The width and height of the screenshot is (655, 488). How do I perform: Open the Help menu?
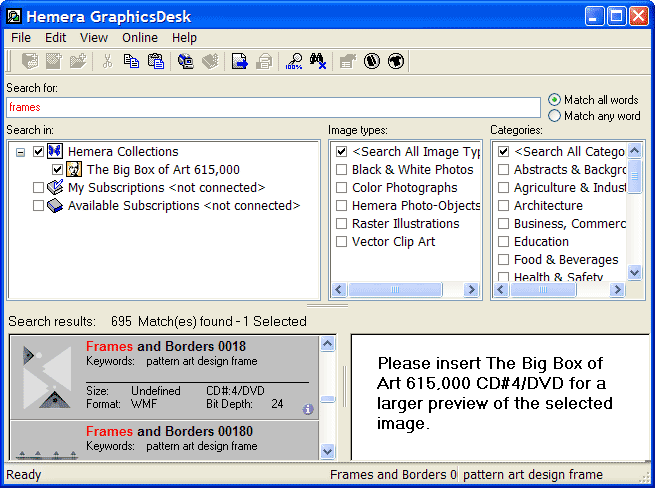184,38
